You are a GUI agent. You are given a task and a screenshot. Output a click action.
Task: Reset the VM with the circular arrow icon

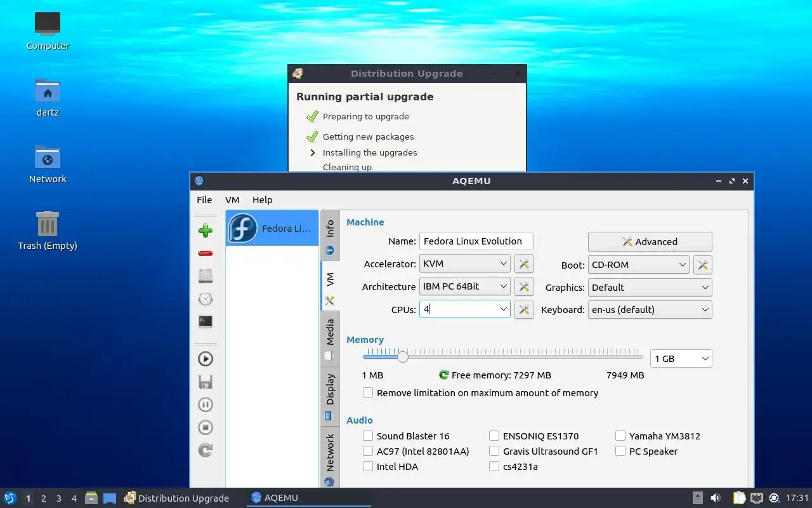coord(205,450)
